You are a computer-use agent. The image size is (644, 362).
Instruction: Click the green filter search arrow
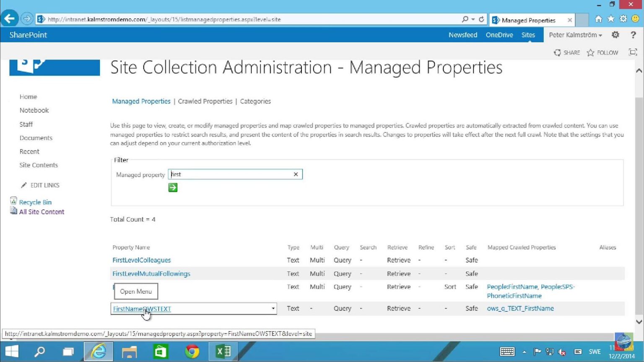(172, 187)
